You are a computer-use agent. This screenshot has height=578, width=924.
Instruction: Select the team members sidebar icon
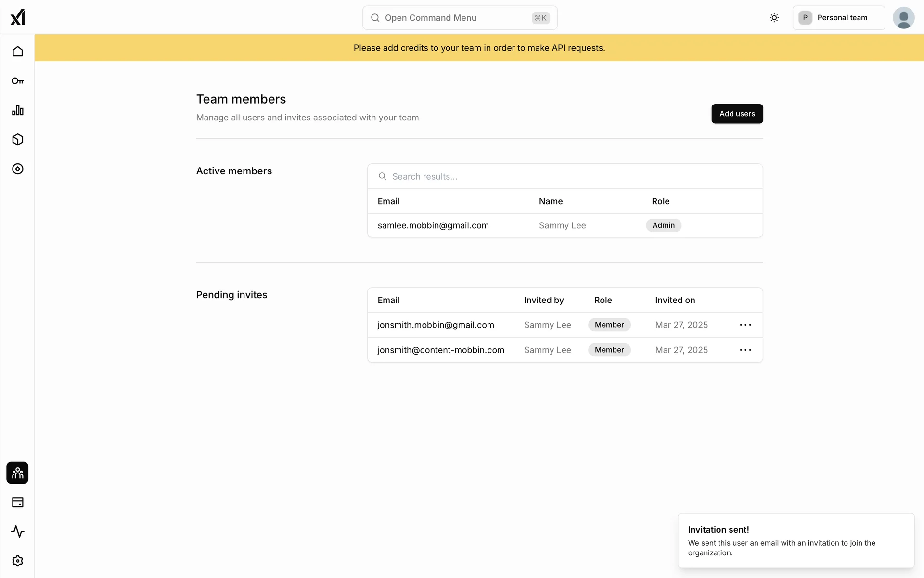point(18,473)
